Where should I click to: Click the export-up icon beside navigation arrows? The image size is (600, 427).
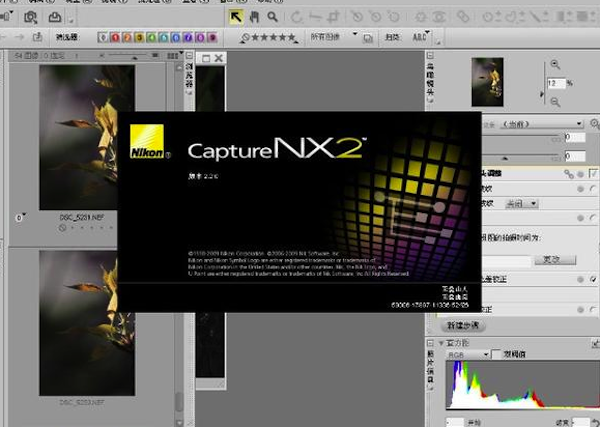pyautogui.click(x=37, y=37)
